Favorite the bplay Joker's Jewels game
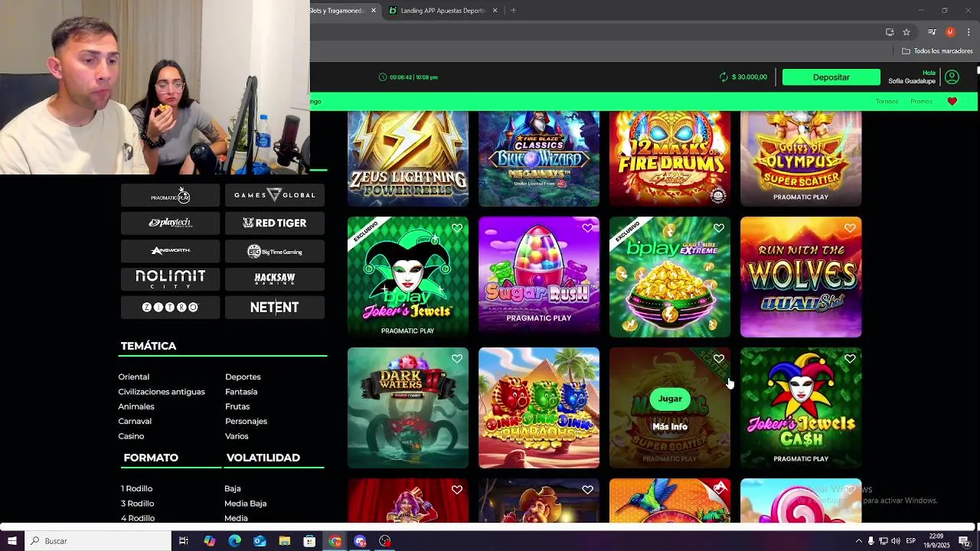 coord(457,228)
